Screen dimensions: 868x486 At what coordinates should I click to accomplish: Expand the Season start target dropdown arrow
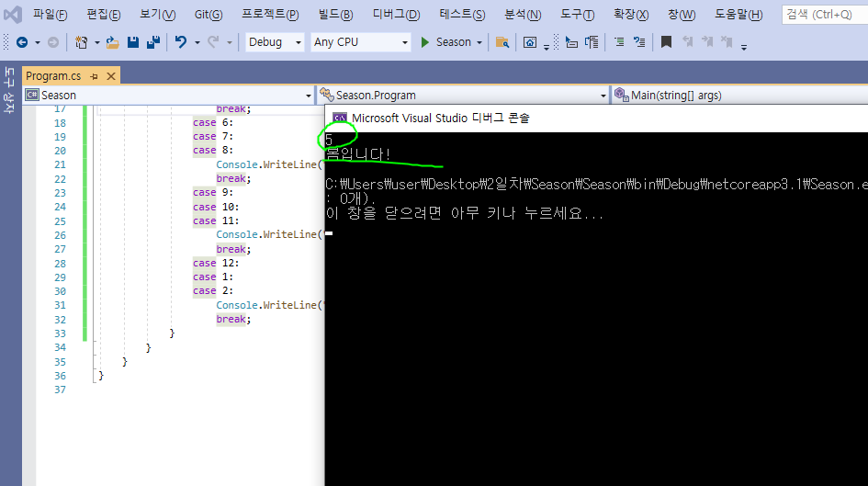pyautogui.click(x=479, y=42)
